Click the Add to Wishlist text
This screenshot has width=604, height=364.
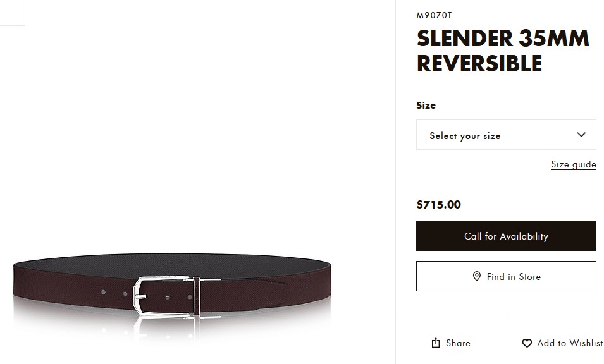coord(570,343)
